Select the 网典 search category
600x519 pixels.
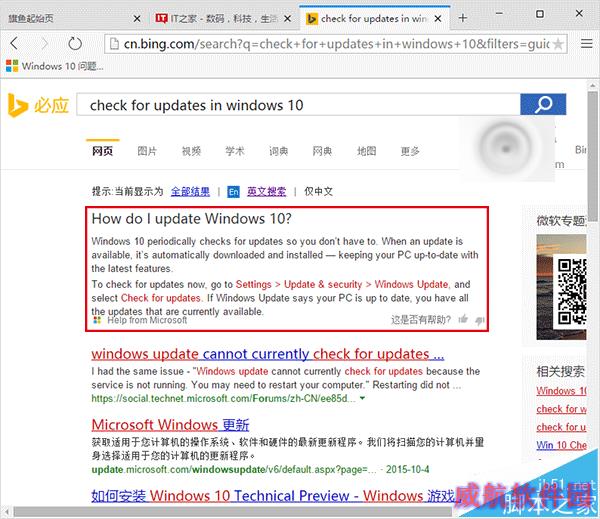322,151
